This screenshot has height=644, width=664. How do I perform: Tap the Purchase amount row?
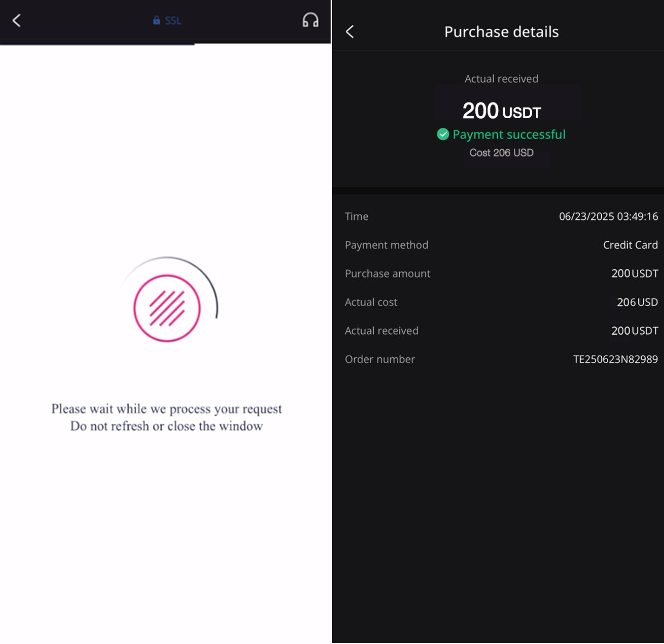[x=501, y=273]
